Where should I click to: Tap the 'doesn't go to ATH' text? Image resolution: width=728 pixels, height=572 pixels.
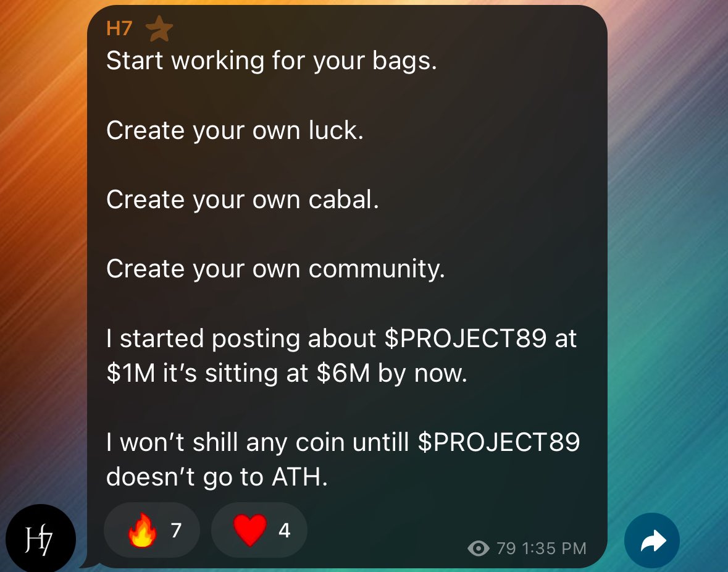217,477
